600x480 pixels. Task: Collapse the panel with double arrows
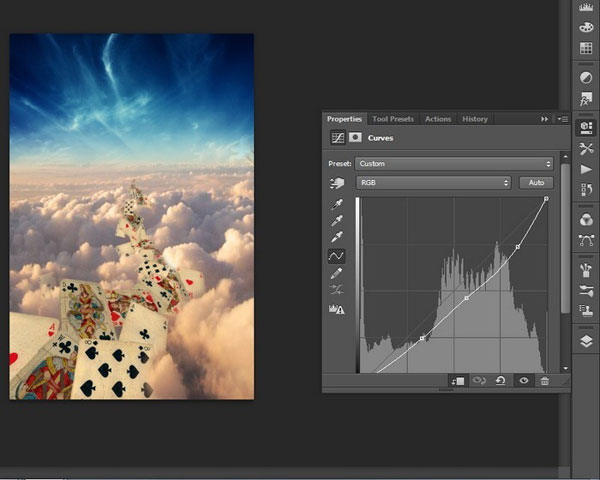tap(544, 119)
